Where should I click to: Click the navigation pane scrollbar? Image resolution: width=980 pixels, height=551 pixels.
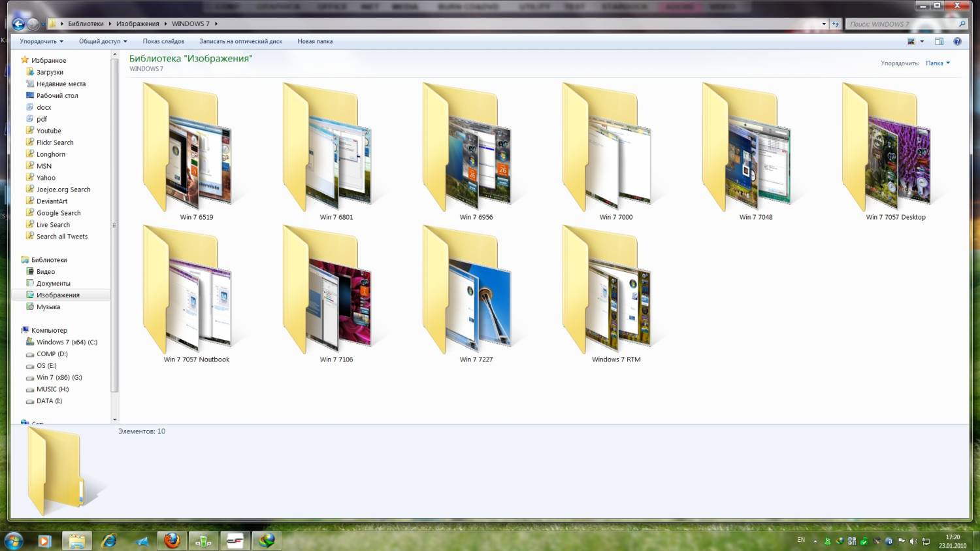[115, 225]
